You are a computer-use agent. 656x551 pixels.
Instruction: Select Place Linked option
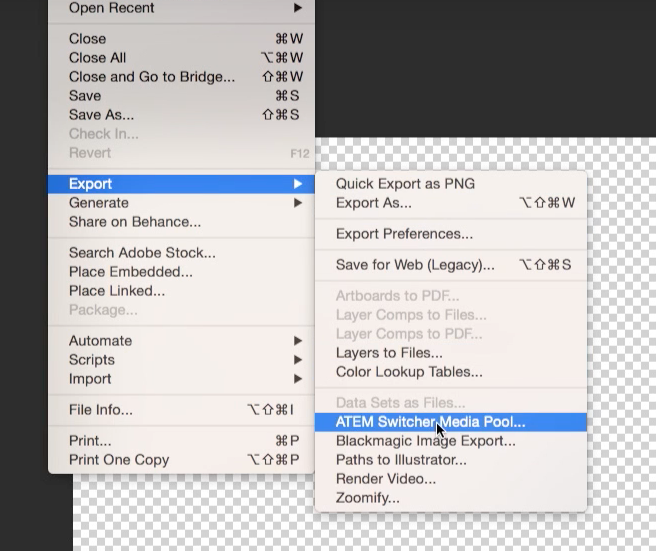[x=181, y=291]
